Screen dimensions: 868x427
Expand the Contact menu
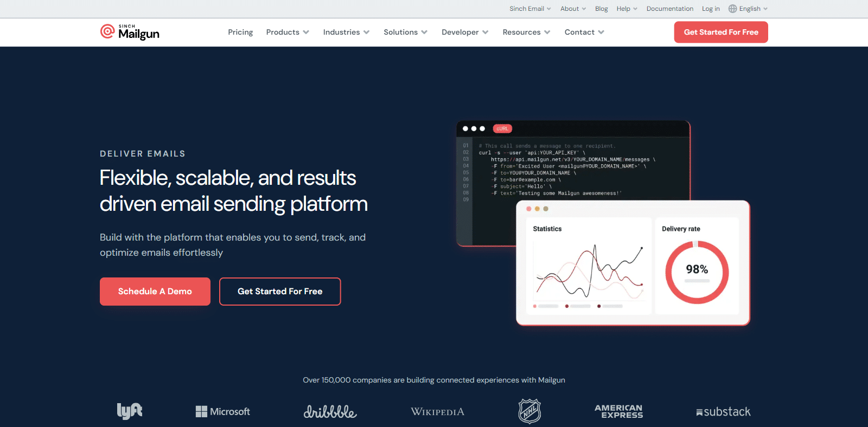[x=584, y=32]
